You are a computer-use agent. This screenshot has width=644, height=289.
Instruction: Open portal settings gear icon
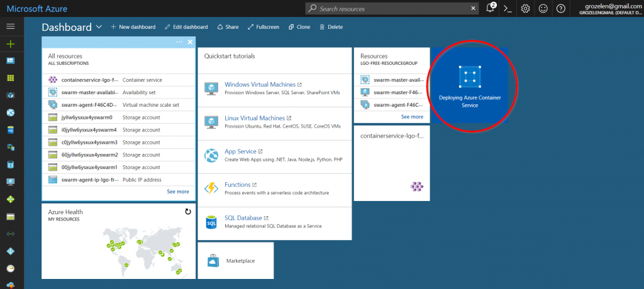pos(526,9)
